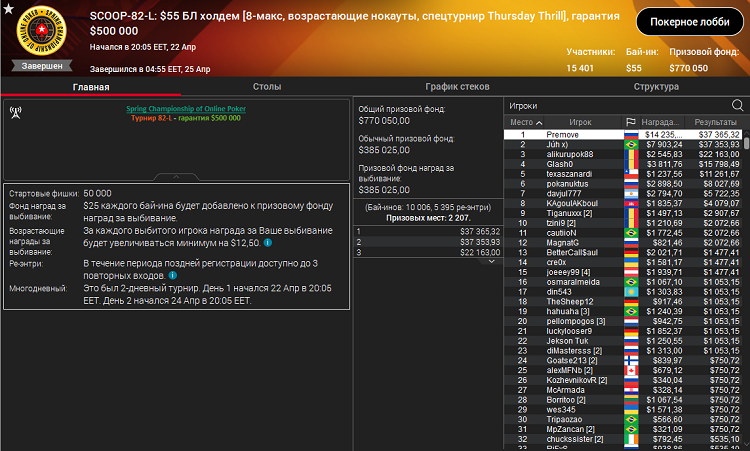750x451 pixels.
Task: Open the Покерное лобби button
Action: pyautogui.click(x=689, y=22)
